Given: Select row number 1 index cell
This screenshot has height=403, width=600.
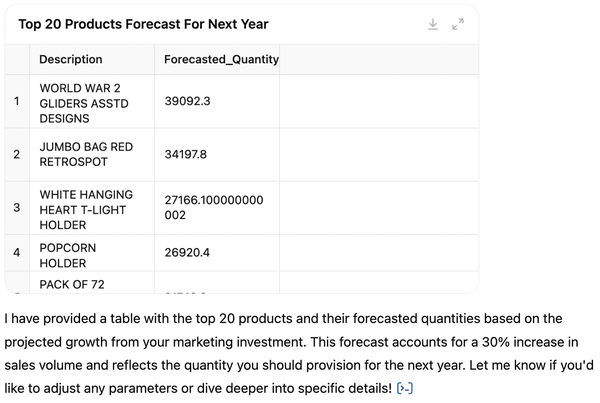Looking at the screenshot, I should coord(17,103).
